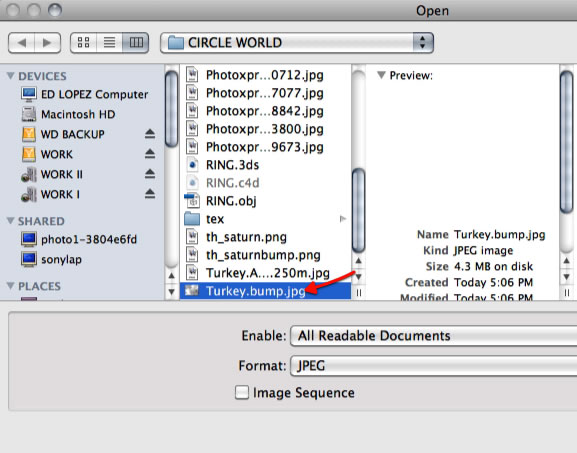
Task: Click the sonylap computer icon
Action: [29, 259]
